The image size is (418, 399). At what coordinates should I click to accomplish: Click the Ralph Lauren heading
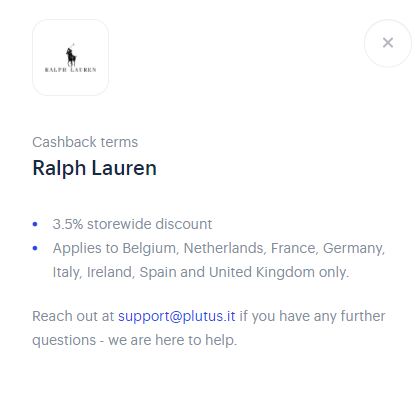[x=94, y=168]
